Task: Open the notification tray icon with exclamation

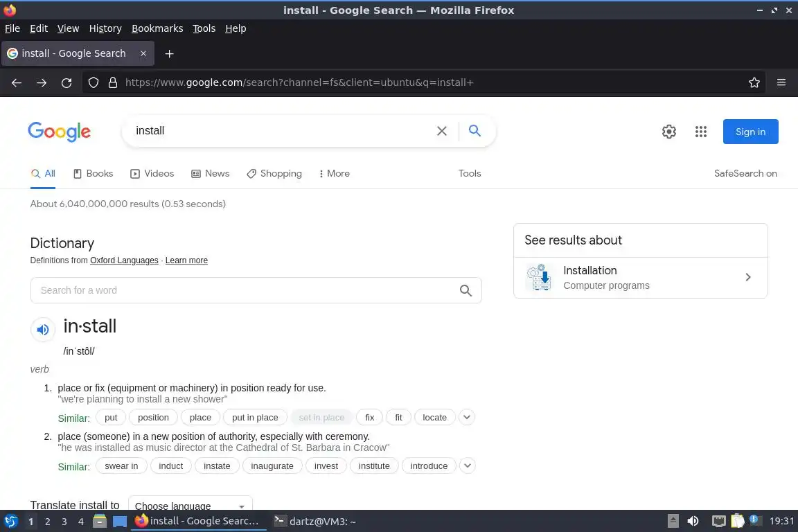Action: point(755,520)
